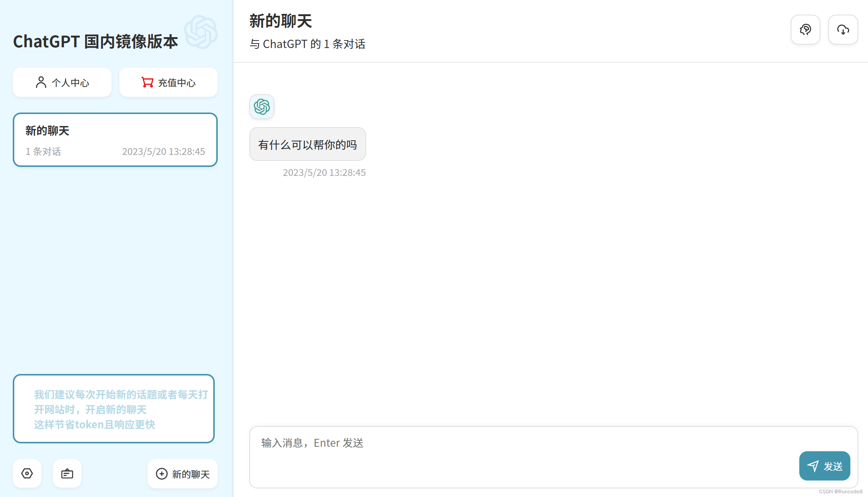Click the timestamp below the message bubble
Image resolution: width=868 pixels, height=497 pixels.
tap(324, 173)
